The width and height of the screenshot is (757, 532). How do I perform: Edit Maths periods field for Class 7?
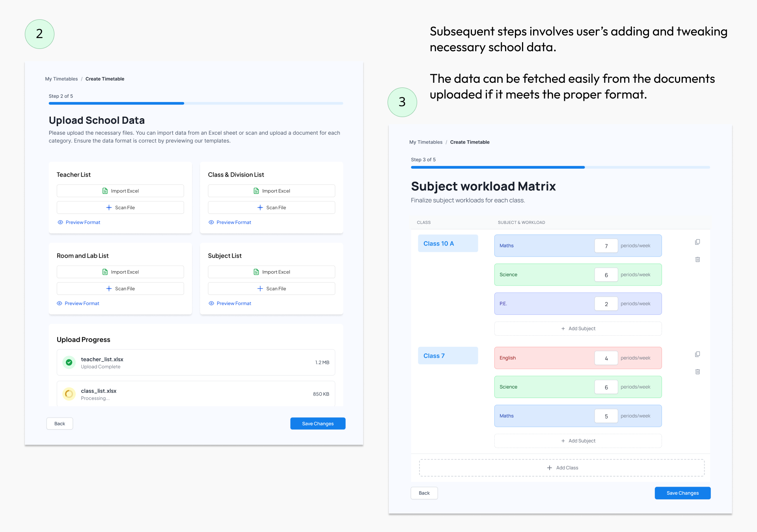[x=606, y=416]
